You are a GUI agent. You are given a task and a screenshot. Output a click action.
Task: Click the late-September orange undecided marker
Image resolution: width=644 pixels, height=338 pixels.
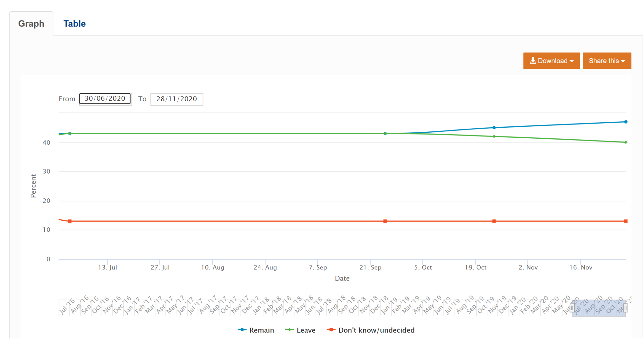pyautogui.click(x=385, y=221)
